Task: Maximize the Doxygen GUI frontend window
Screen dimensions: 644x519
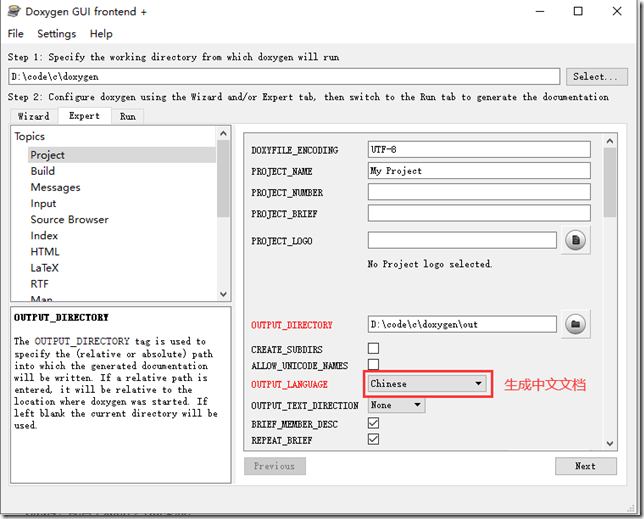Action: (578, 11)
